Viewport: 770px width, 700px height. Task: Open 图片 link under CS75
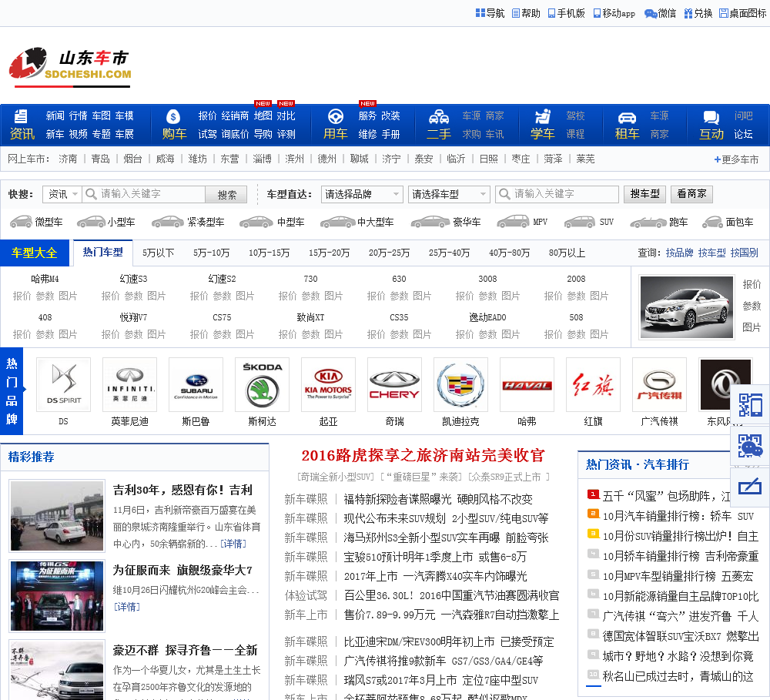[245, 334]
